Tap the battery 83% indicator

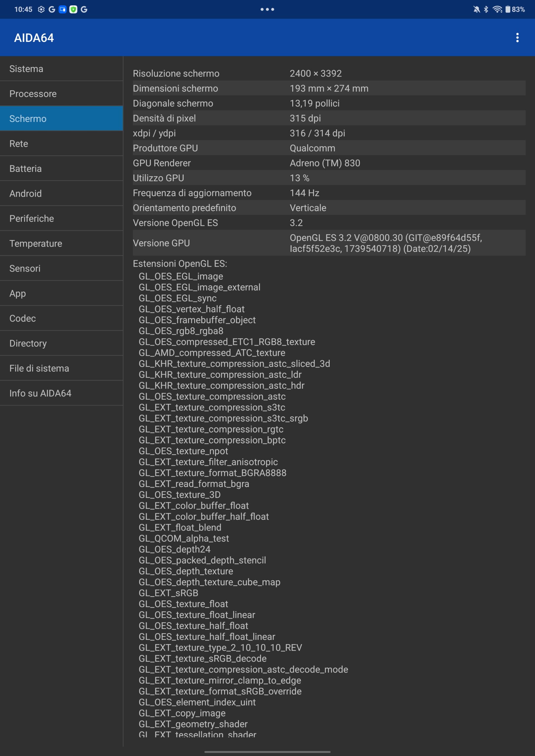[515, 9]
